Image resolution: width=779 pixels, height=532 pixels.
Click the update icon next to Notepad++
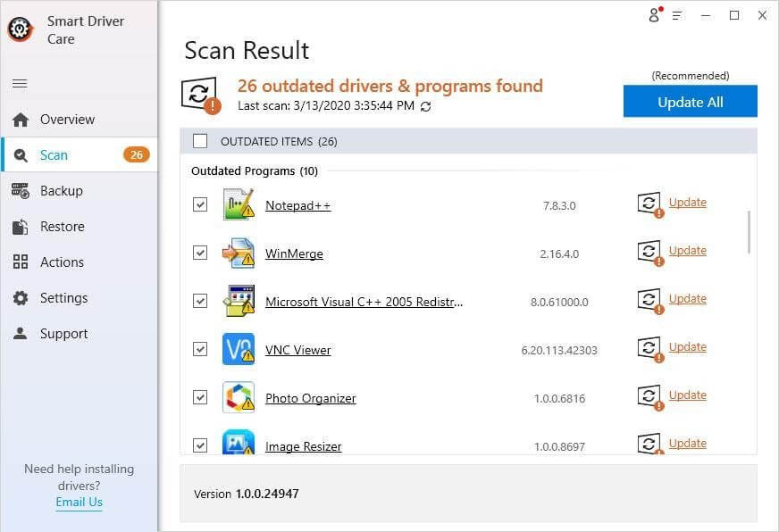649,204
